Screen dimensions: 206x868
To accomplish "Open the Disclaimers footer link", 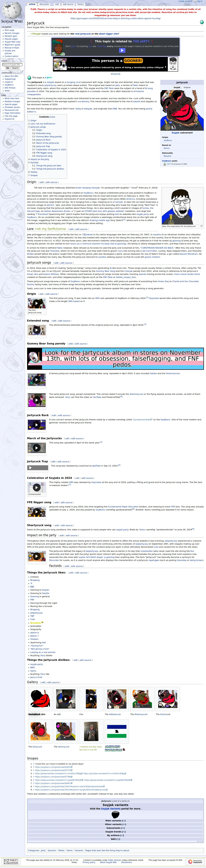I will (127, 862).
